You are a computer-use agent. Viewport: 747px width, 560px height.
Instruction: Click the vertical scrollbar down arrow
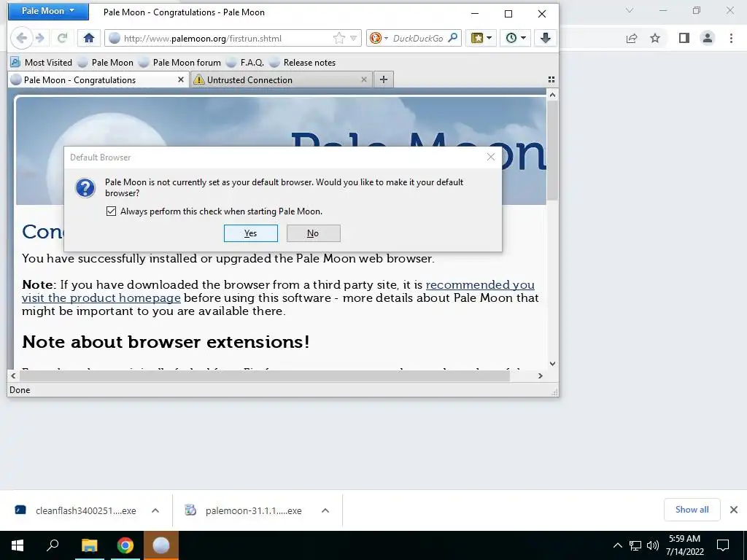point(552,364)
